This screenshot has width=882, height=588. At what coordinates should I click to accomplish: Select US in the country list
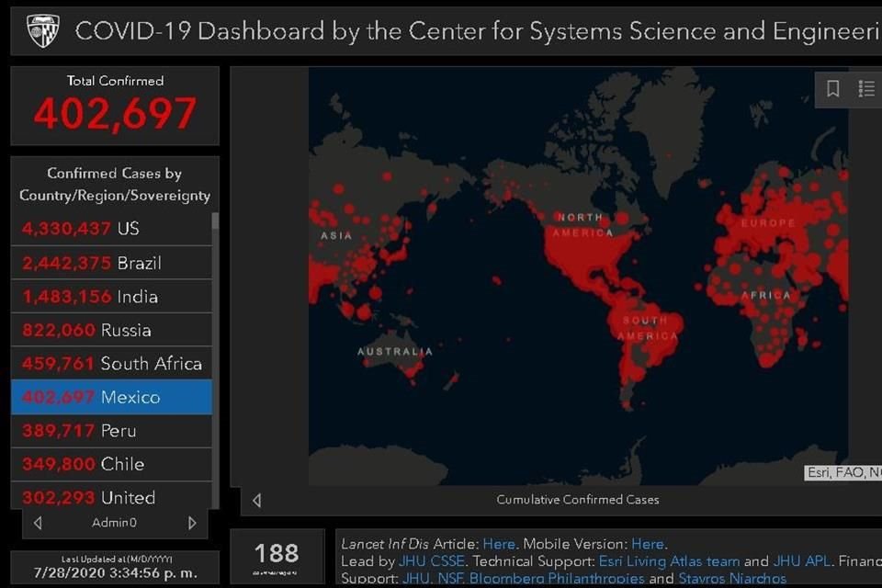click(111, 229)
